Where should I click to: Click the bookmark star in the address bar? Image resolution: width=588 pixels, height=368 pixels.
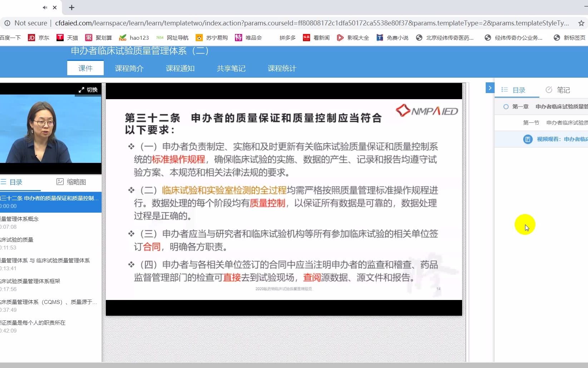click(x=581, y=23)
